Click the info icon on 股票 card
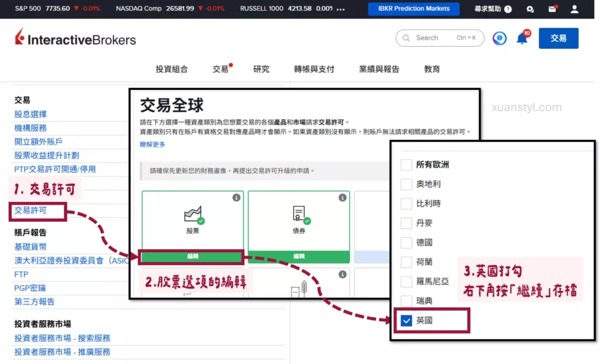This screenshot has height=364, width=600. 236,197
